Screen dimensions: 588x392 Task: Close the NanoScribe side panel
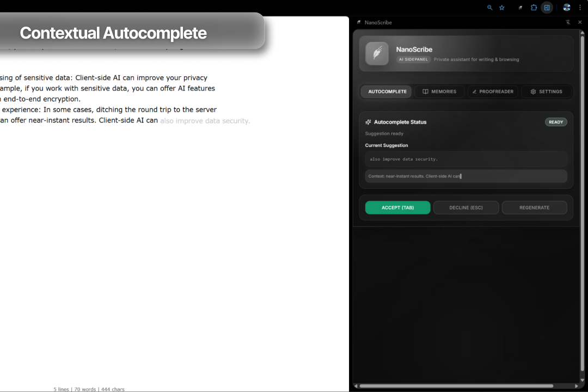(x=580, y=22)
